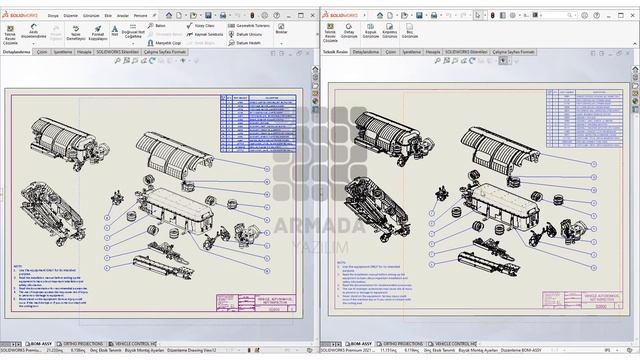This screenshot has height=360, width=640.
Task: Click the Not annotation tool
Action: pos(115,31)
